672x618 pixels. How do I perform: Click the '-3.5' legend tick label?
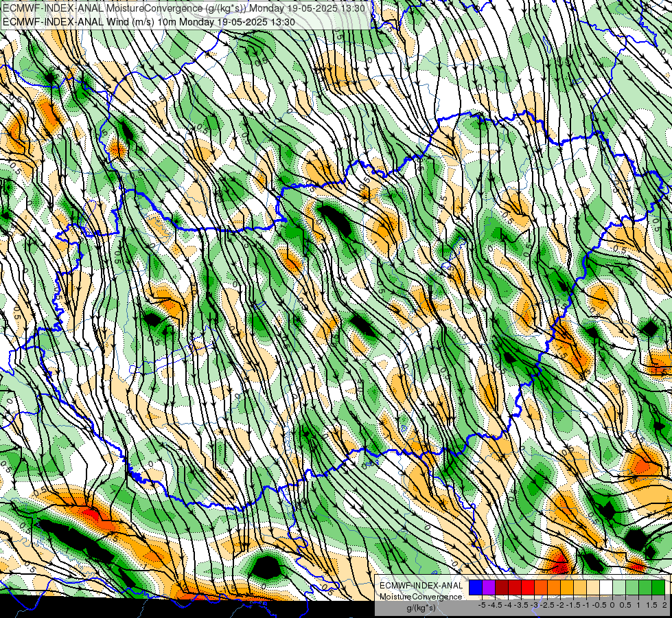coord(521,605)
